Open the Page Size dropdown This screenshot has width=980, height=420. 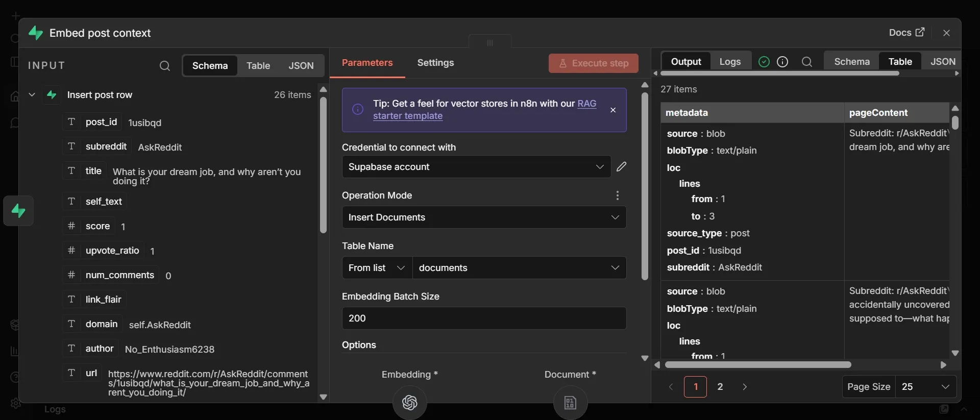coord(926,387)
